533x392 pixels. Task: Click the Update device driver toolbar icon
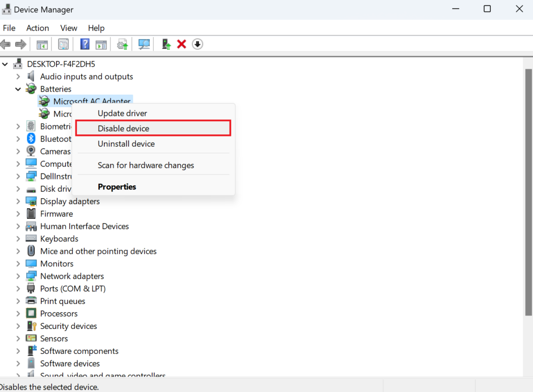pos(166,44)
